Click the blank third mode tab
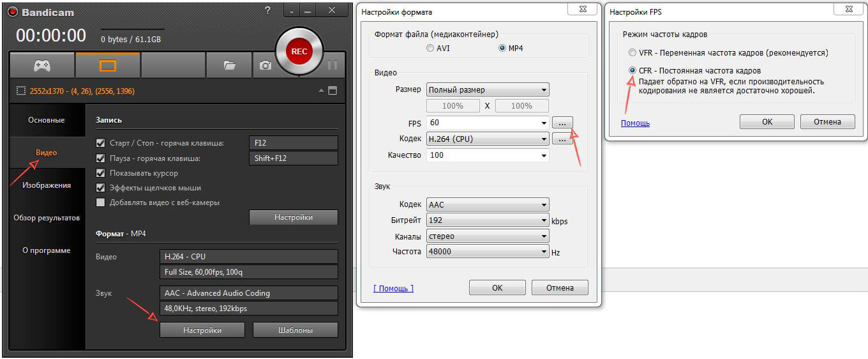 pyautogui.click(x=173, y=65)
